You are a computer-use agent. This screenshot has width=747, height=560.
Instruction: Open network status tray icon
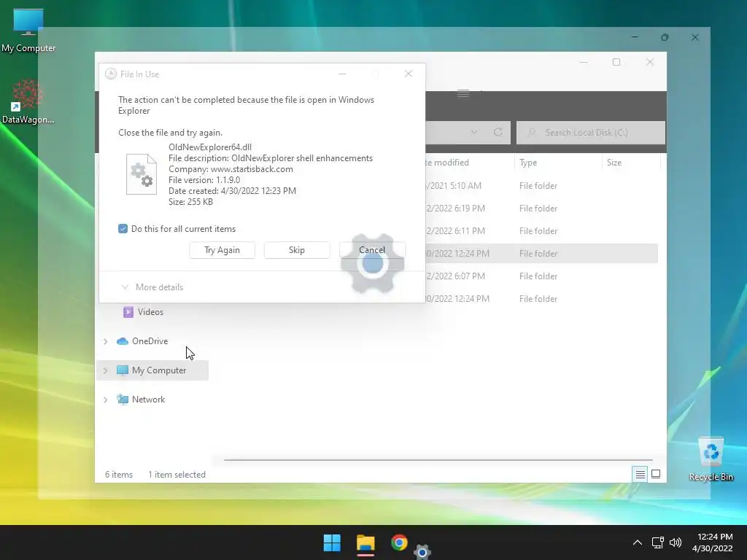click(x=657, y=542)
